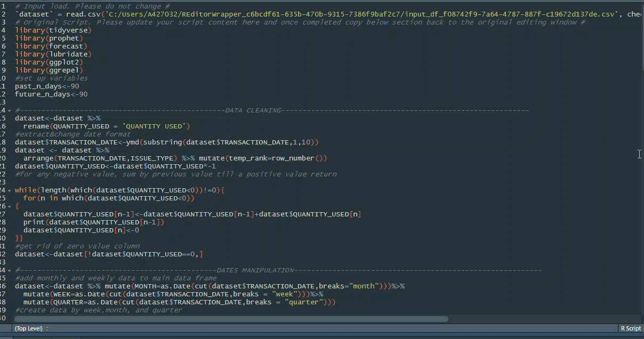Place cursor on library(tidyverse) line

pyautogui.click(x=53, y=30)
